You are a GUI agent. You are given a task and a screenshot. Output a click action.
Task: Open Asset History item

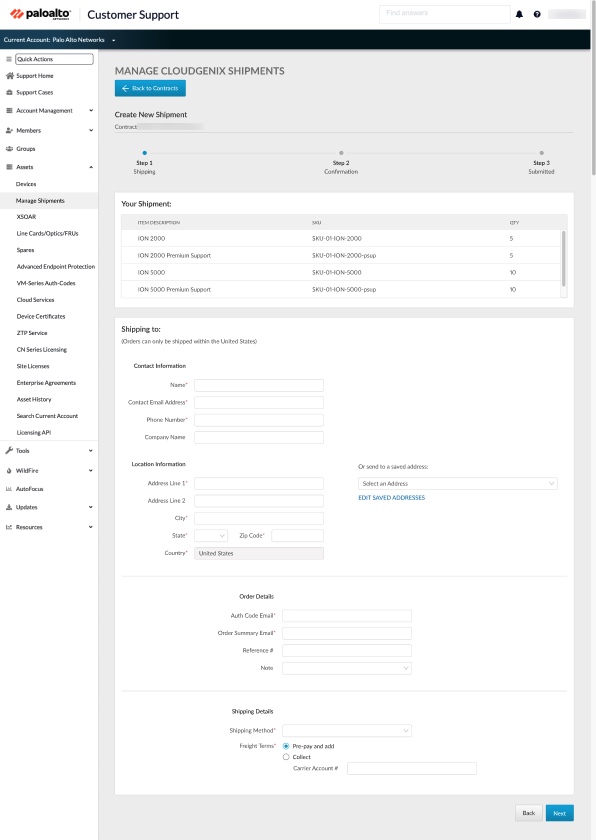(34, 399)
